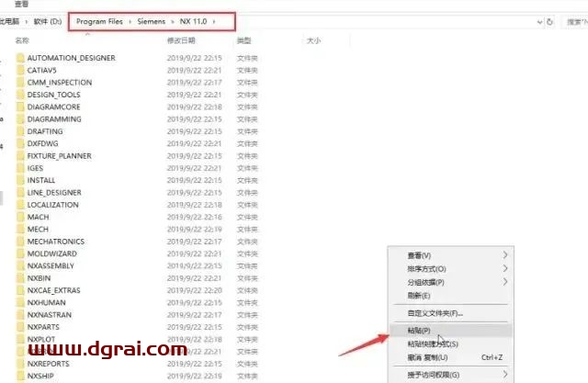Screen dimensions: 588x383
Task: Select the FIXTURE_PLANNER folder icon
Action: (20, 156)
